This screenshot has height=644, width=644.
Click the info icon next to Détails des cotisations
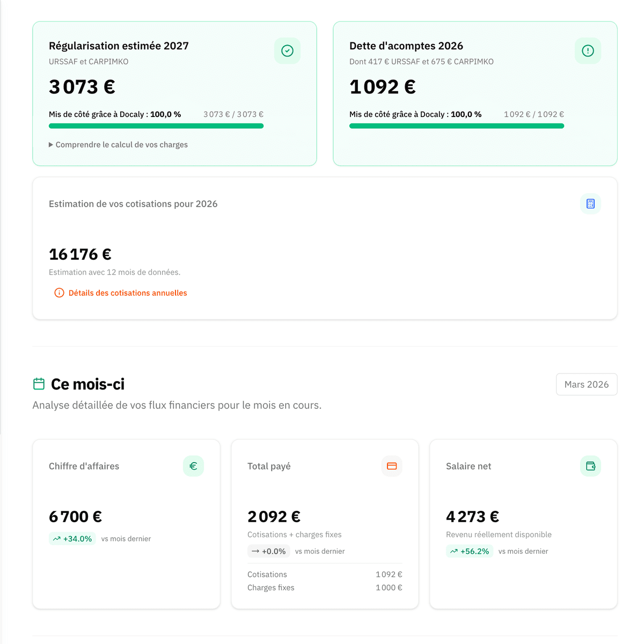click(x=59, y=293)
